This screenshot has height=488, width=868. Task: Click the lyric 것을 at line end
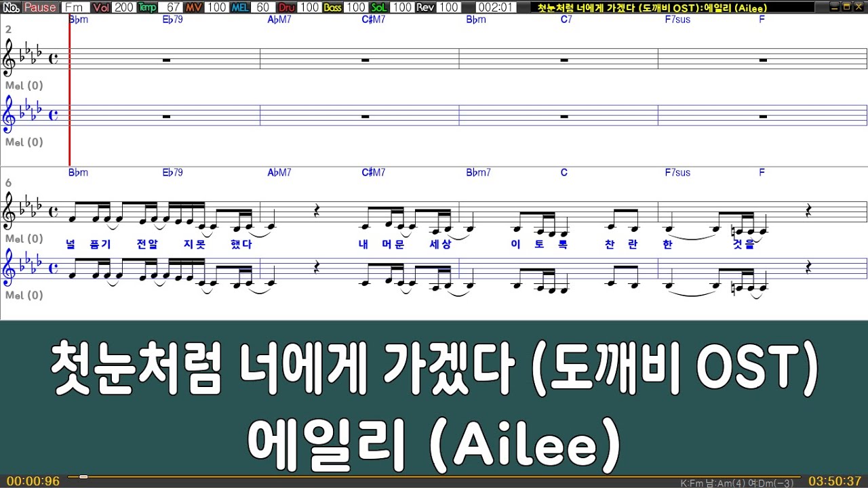[x=744, y=245]
